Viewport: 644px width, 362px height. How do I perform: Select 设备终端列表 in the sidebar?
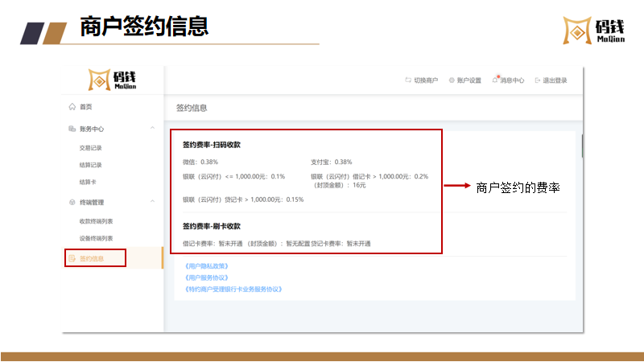(96, 238)
